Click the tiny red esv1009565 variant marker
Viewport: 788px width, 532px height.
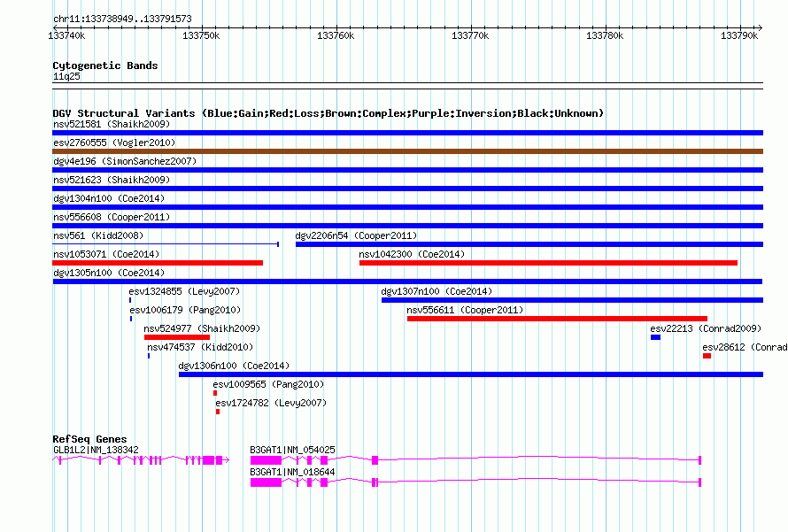point(214,393)
